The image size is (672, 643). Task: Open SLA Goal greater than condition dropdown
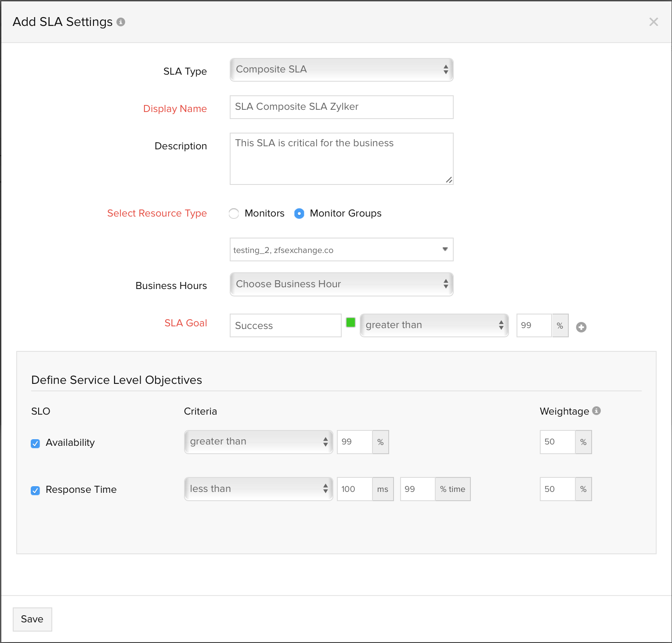tap(434, 325)
